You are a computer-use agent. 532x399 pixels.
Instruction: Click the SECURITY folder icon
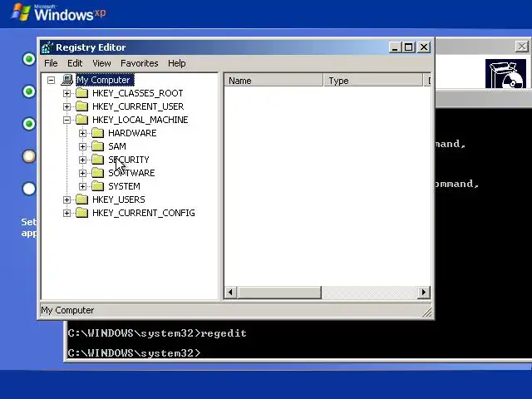pos(98,159)
